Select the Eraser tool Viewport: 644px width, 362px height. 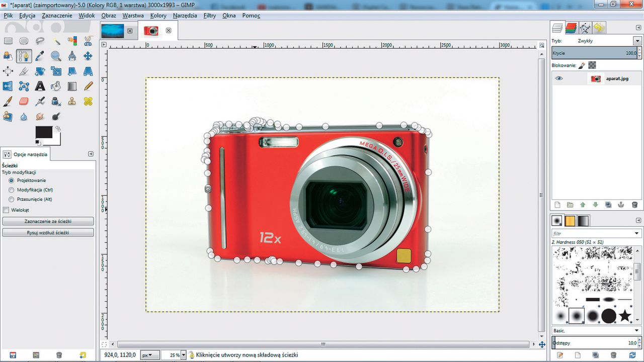click(24, 101)
